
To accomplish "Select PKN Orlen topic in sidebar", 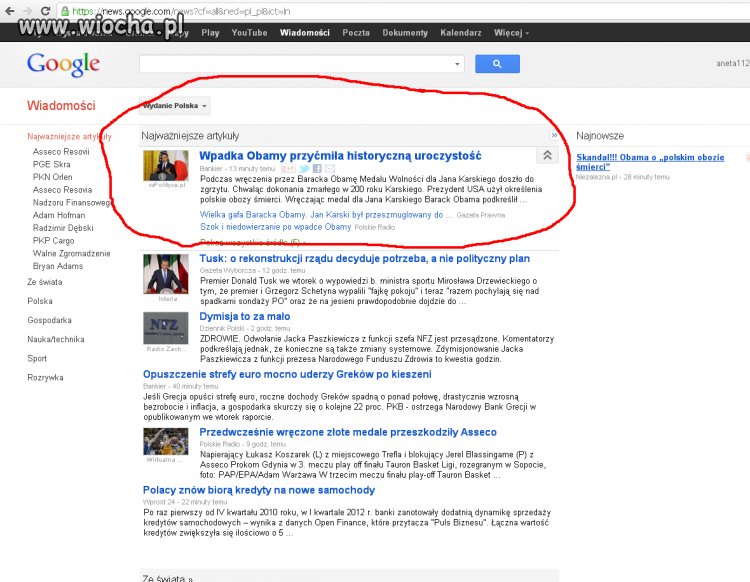I will (52, 177).
